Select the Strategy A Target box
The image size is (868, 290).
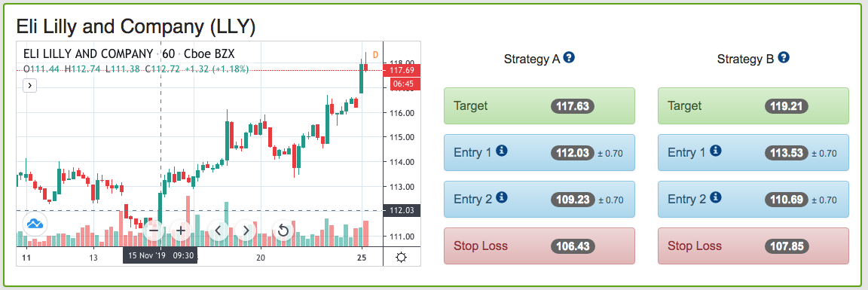pyautogui.click(x=539, y=105)
